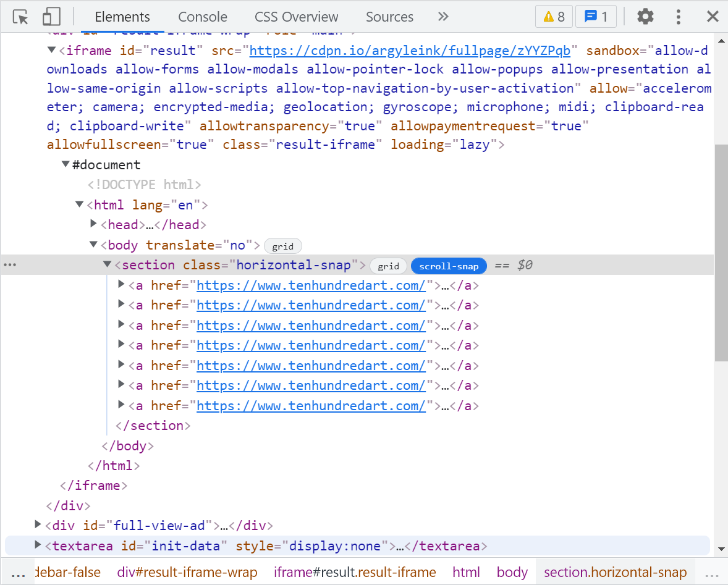Open the CSS Overview panel
This screenshot has width=728, height=585.
(296, 17)
